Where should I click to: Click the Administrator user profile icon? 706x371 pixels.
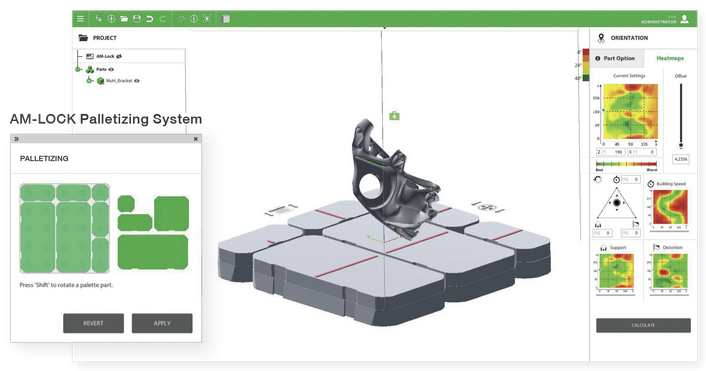click(684, 19)
